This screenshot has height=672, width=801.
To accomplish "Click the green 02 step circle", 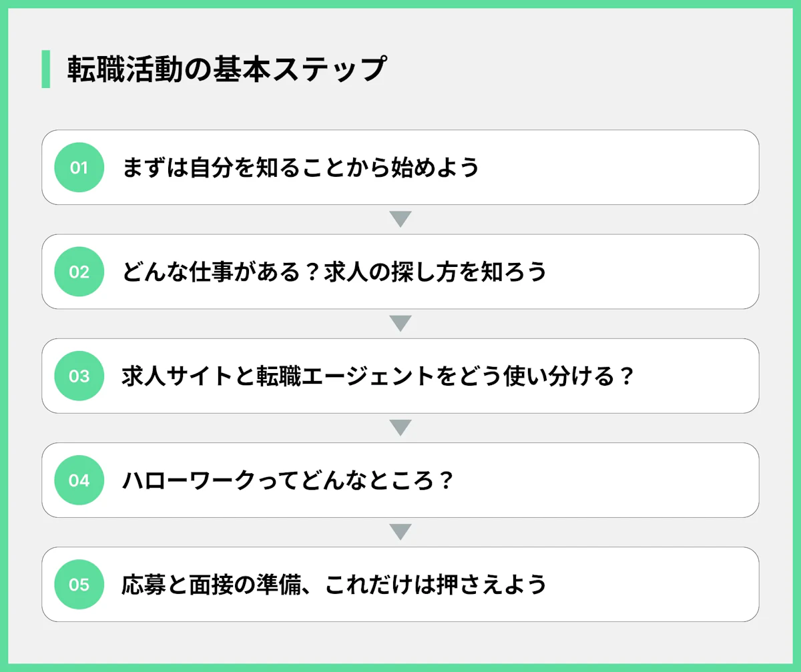I will 79,272.
